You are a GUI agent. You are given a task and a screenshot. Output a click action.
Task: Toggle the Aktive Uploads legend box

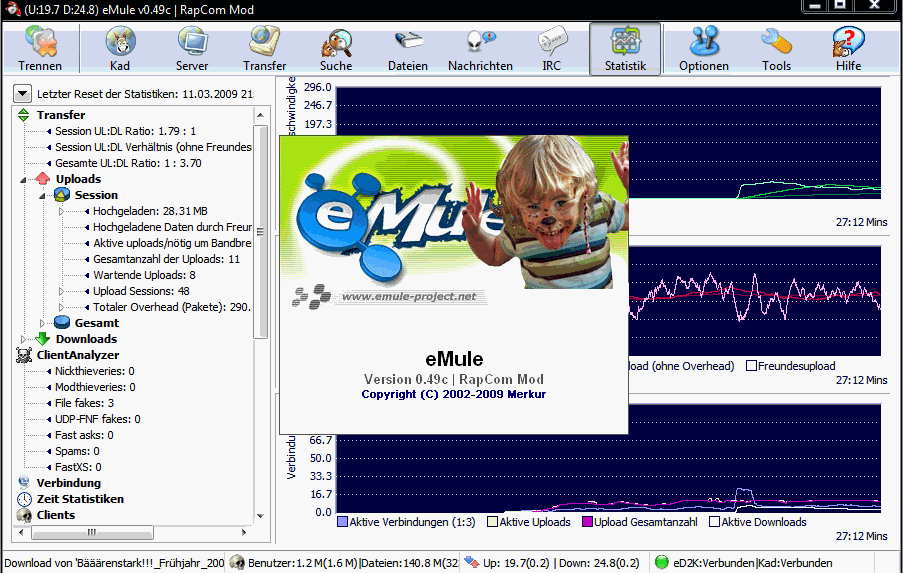coord(492,522)
